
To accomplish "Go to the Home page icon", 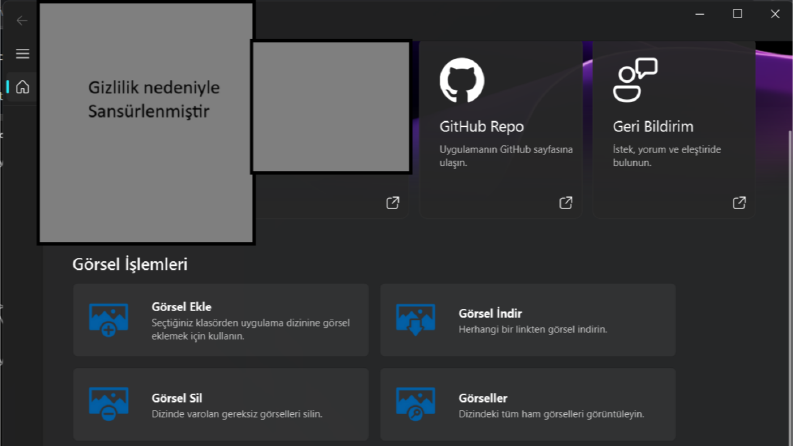I will click(x=22, y=87).
